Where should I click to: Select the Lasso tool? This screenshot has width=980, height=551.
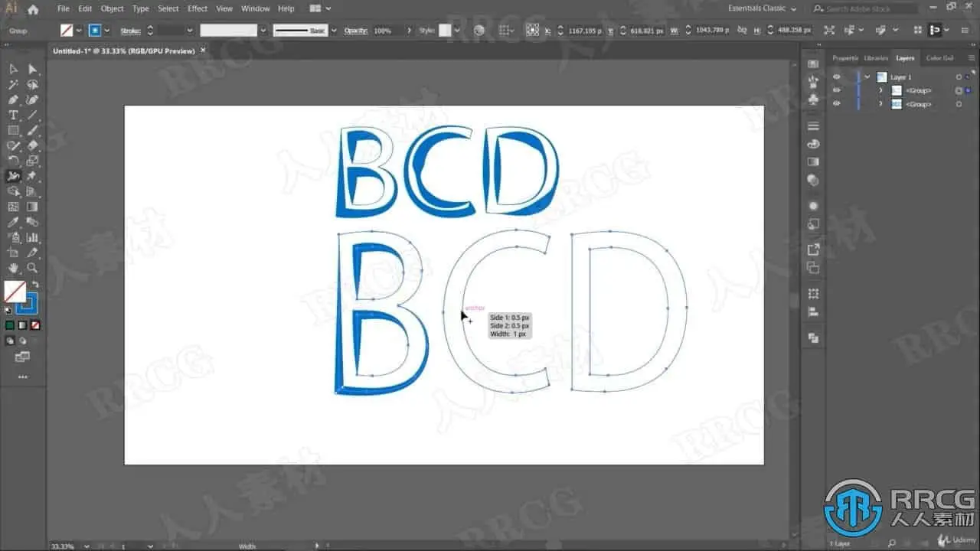coord(32,85)
